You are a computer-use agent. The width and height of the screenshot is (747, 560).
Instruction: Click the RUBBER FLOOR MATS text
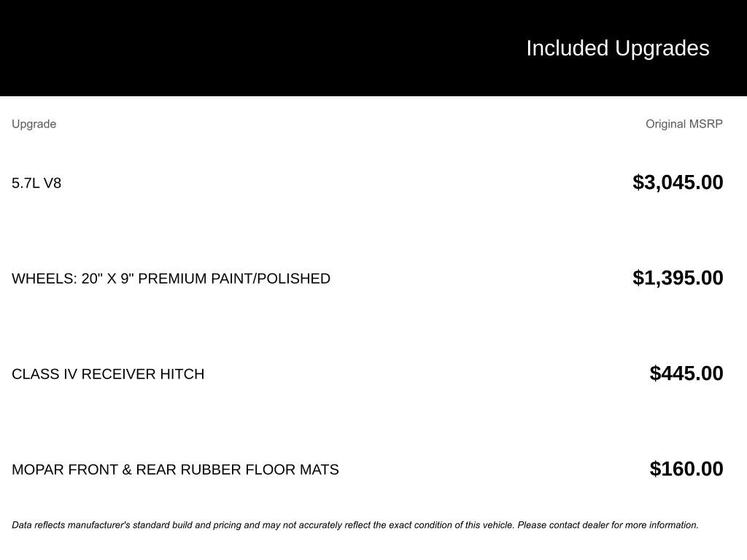click(x=260, y=470)
